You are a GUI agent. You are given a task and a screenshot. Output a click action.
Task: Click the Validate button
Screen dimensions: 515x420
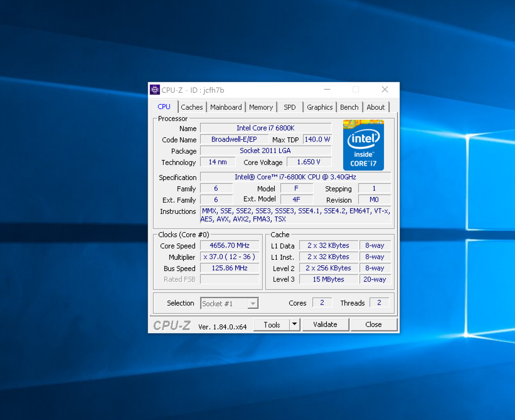click(325, 324)
